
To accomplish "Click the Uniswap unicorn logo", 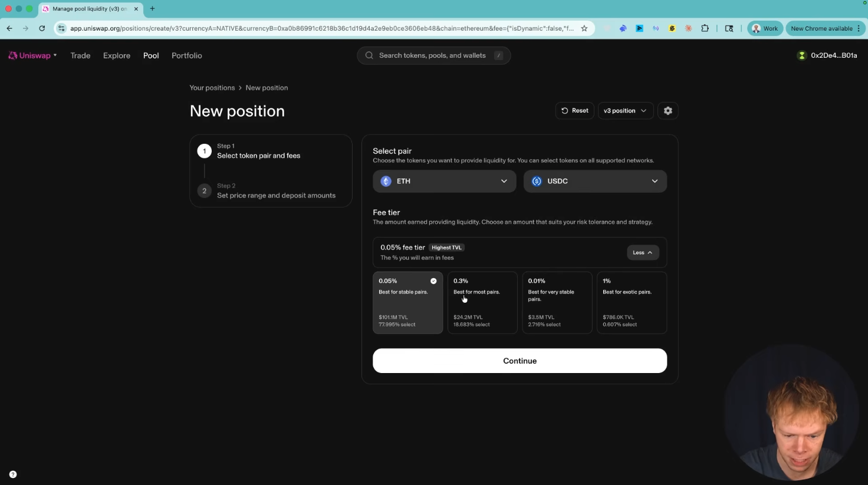I will pos(13,55).
